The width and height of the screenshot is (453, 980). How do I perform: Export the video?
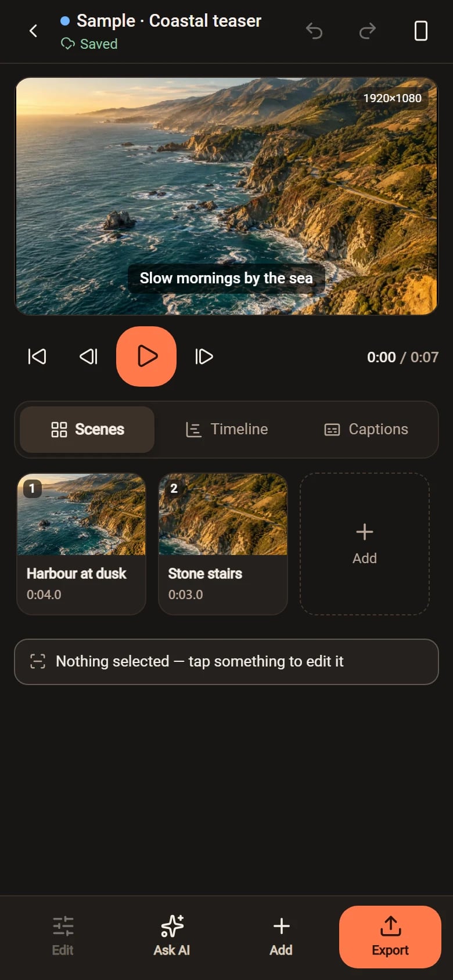coord(390,936)
